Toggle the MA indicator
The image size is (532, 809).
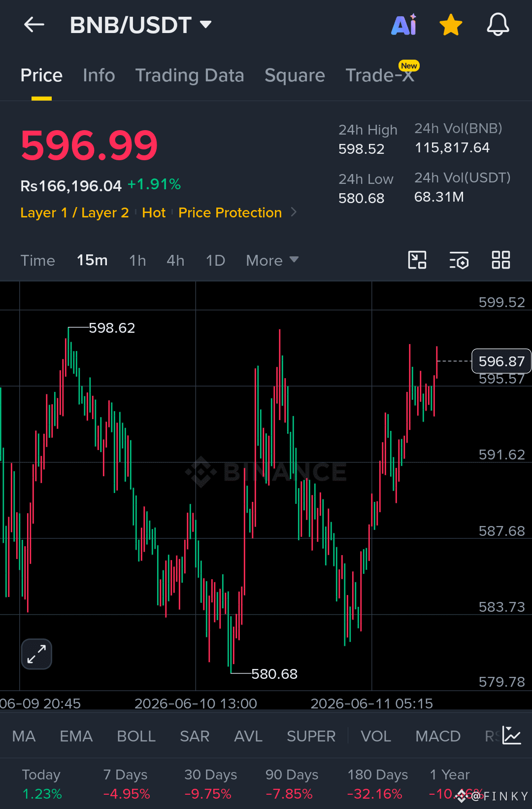[24, 736]
